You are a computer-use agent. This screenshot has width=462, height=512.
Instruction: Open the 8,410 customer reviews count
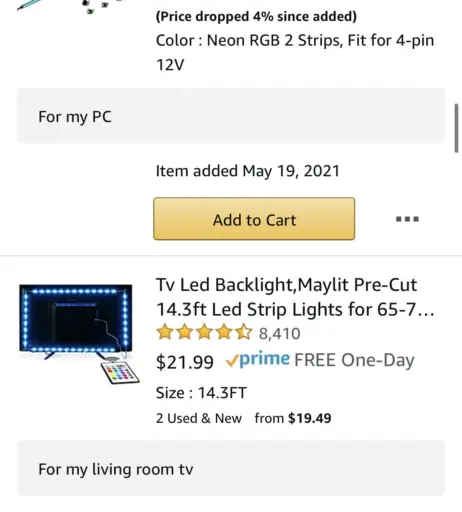pos(280,333)
